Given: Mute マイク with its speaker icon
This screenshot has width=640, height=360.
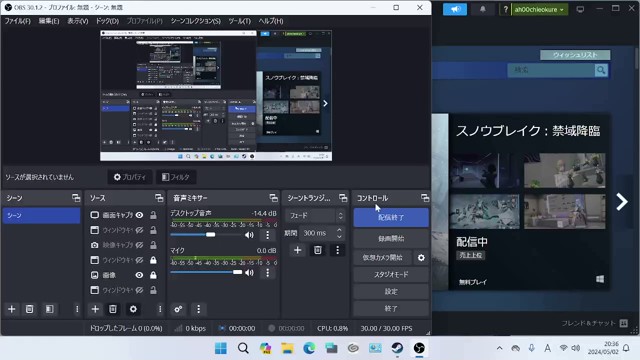Looking at the screenshot, I should [x=249, y=272].
